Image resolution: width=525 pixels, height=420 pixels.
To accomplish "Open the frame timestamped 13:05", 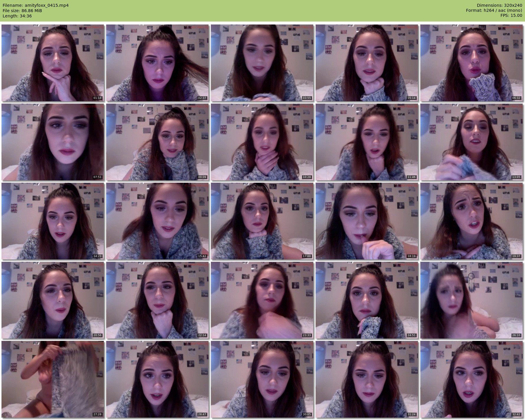I will (x=471, y=142).
